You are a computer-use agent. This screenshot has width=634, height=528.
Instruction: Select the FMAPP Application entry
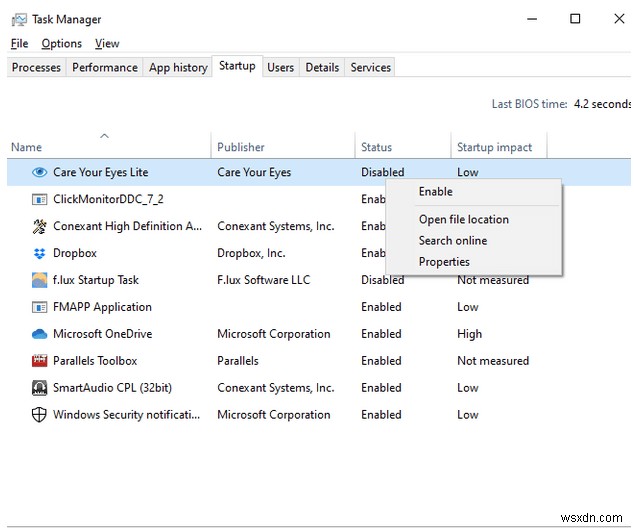(x=102, y=307)
